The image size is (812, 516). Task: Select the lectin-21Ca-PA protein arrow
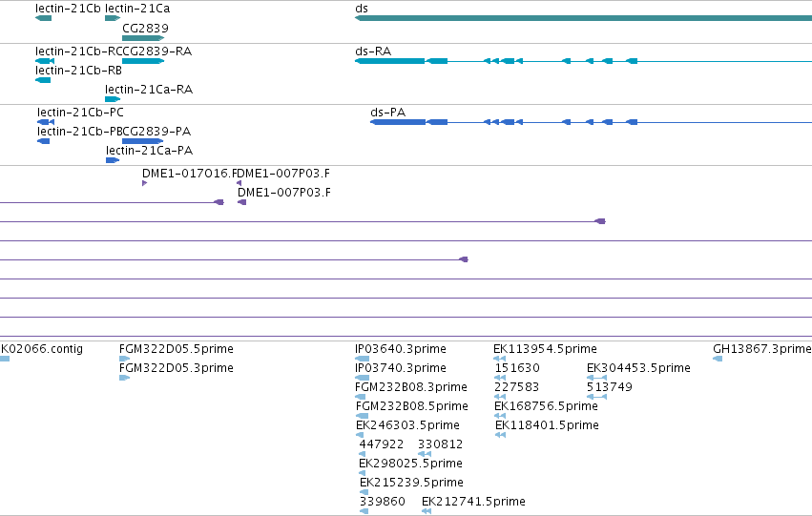pyautogui.click(x=113, y=160)
